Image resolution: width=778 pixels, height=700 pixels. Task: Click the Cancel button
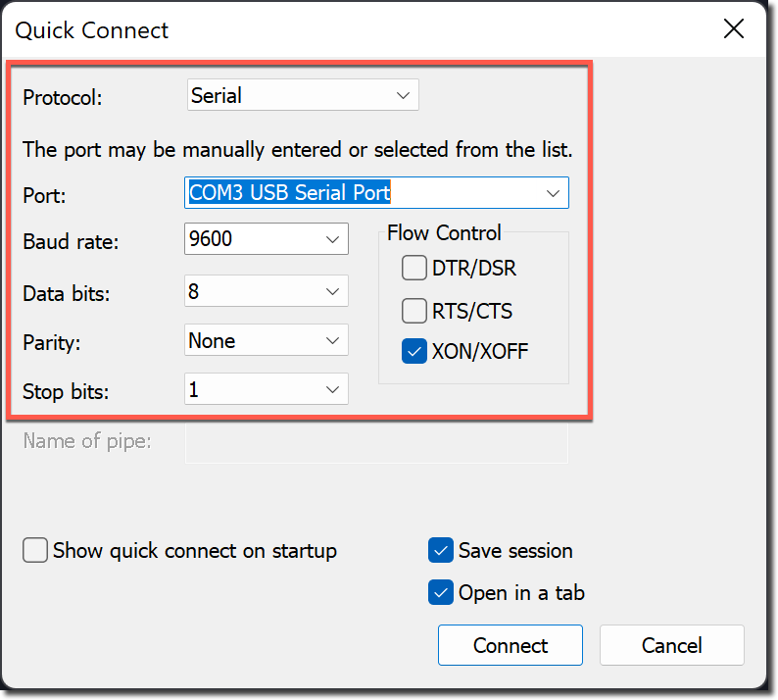point(671,645)
